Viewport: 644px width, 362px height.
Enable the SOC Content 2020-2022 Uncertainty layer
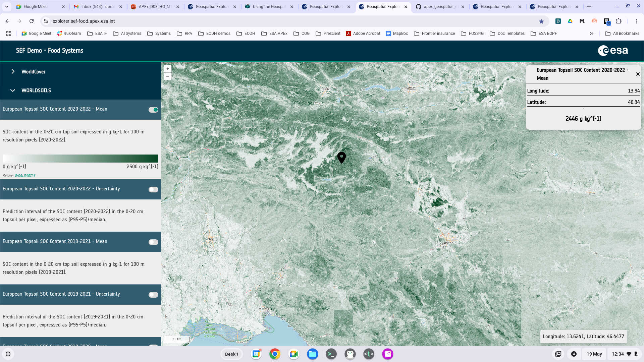(153, 189)
